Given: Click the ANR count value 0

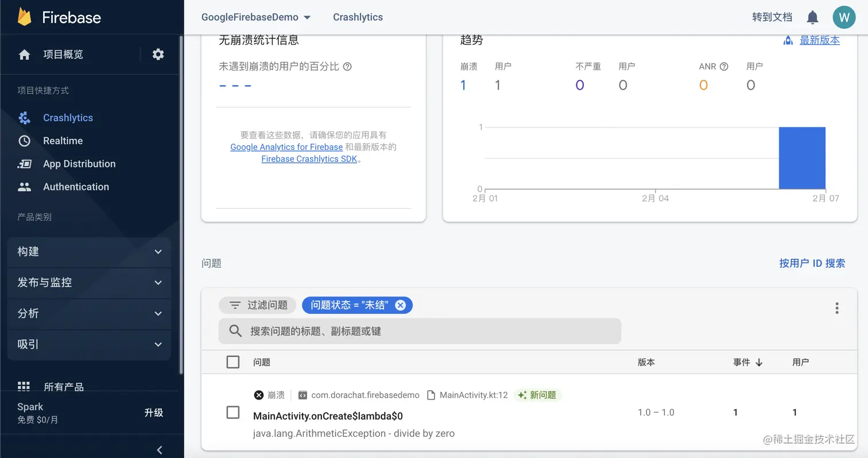Looking at the screenshot, I should click(703, 86).
